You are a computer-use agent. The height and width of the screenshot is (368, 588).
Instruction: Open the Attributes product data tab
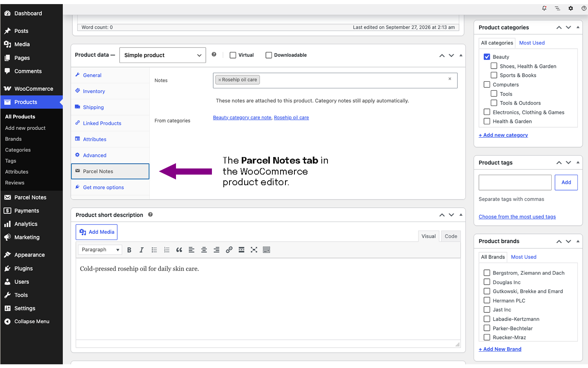(x=110, y=139)
